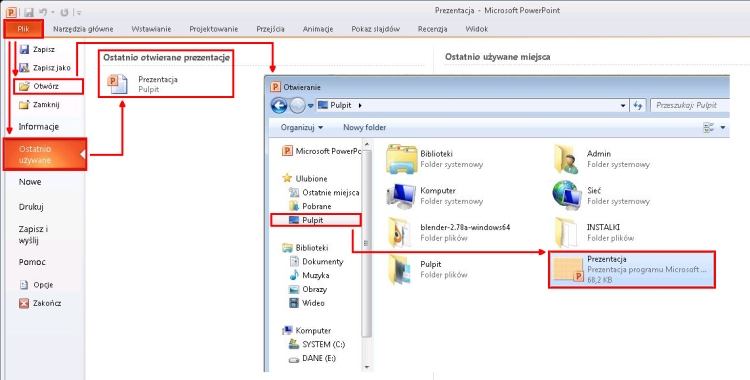Select Microsoft PowerPoint in navigation pane
Viewport: 750px width, 380px height.
(x=320, y=151)
